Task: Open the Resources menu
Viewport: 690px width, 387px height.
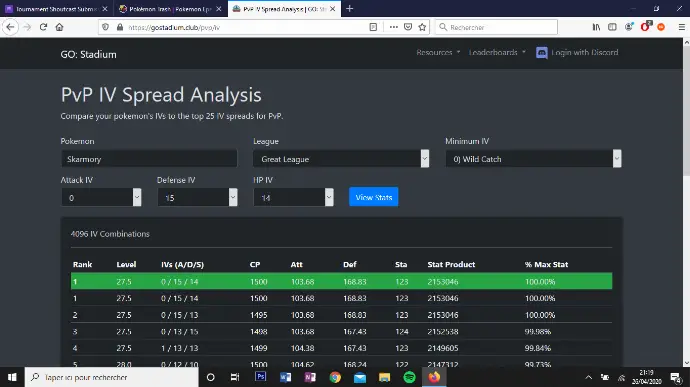Action: [x=438, y=52]
